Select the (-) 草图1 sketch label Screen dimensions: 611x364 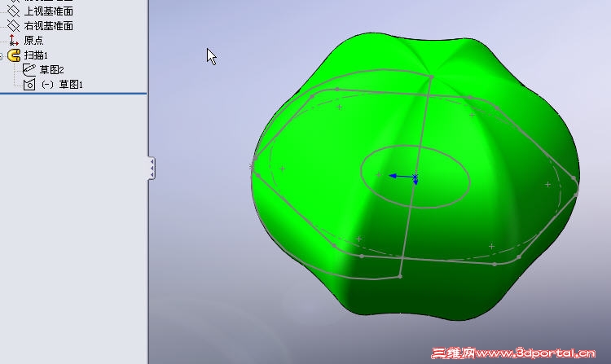pos(62,85)
